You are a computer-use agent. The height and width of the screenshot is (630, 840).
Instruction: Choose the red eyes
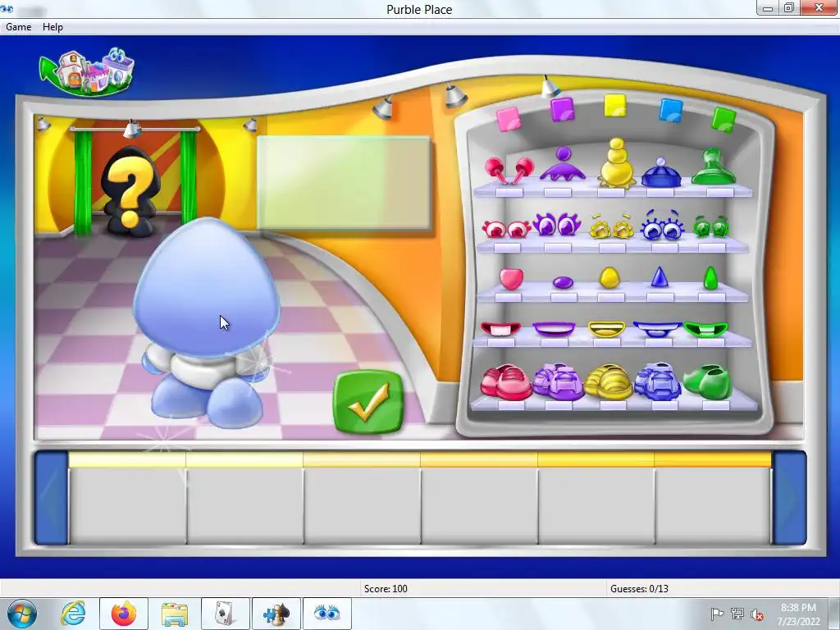[506, 229]
